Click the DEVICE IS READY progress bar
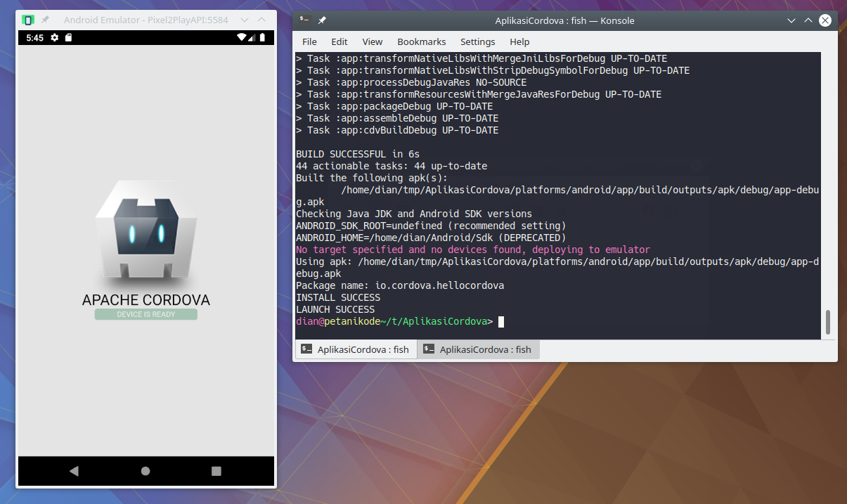Image resolution: width=847 pixels, height=504 pixels. tap(146, 314)
